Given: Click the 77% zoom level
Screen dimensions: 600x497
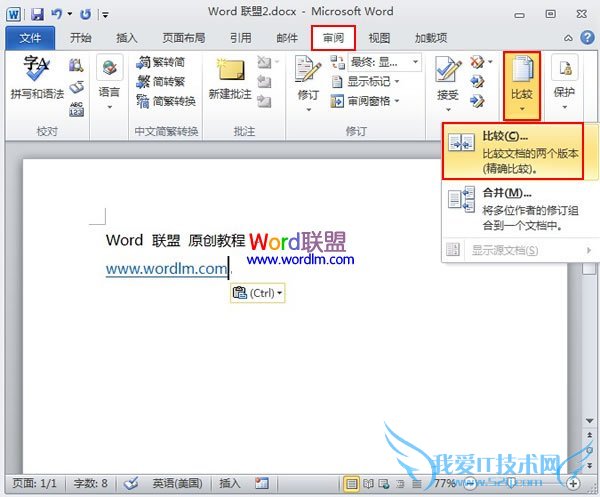Looking at the screenshot, I should (445, 484).
